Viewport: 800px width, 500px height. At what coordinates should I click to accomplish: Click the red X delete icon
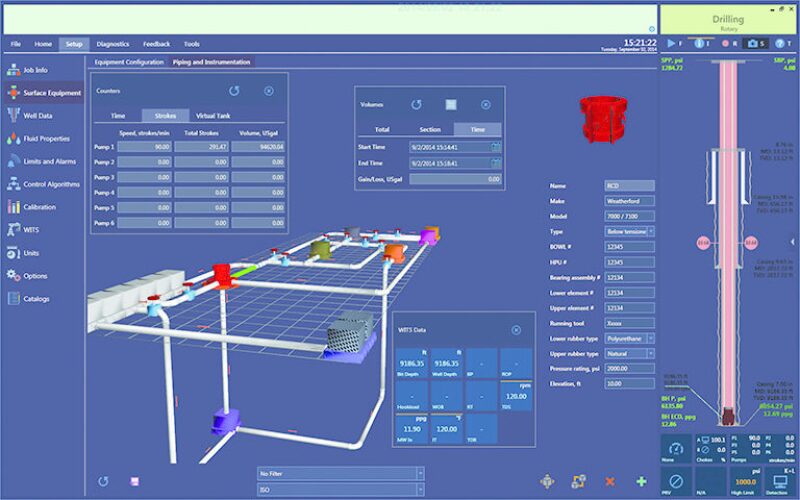tap(609, 481)
